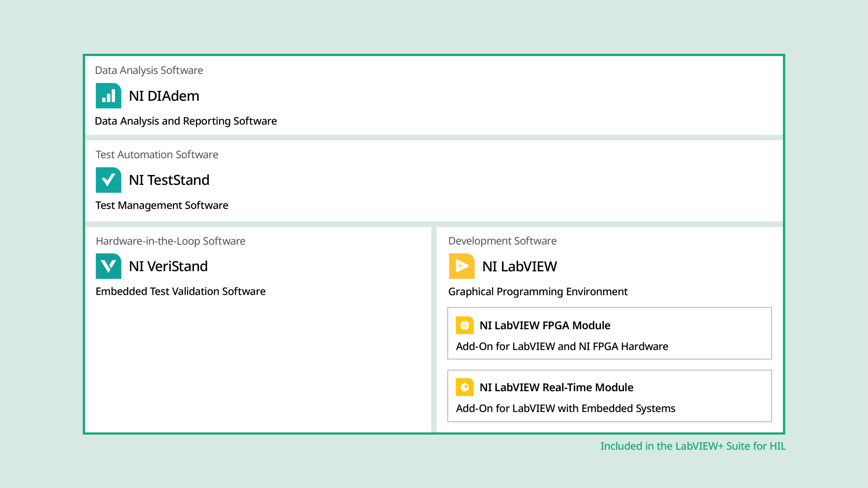Select the NI LabVIEW Real-Time Module title

point(556,387)
